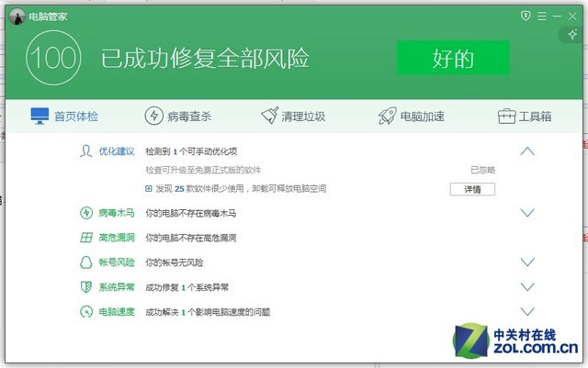Open the 清理垃圾 tab

click(x=293, y=117)
